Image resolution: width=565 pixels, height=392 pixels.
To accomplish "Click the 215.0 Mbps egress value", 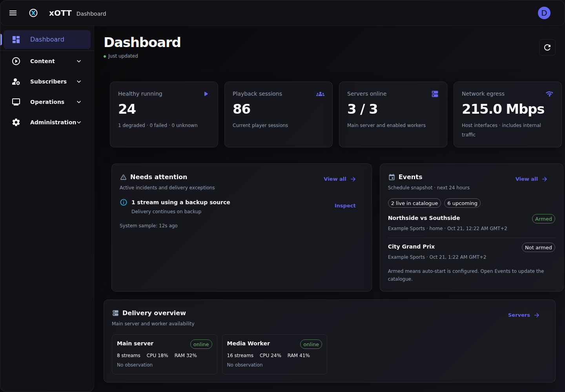I will click(503, 109).
